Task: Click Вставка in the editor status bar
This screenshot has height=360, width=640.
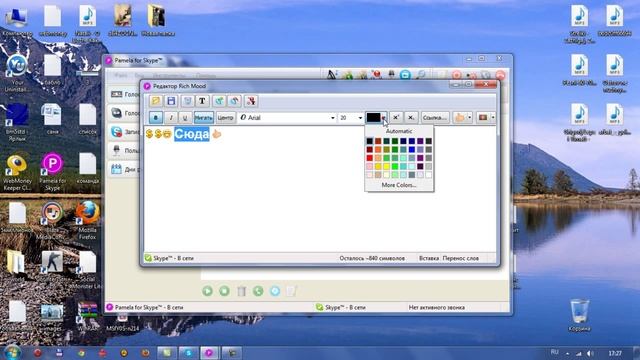Action: coord(429,258)
